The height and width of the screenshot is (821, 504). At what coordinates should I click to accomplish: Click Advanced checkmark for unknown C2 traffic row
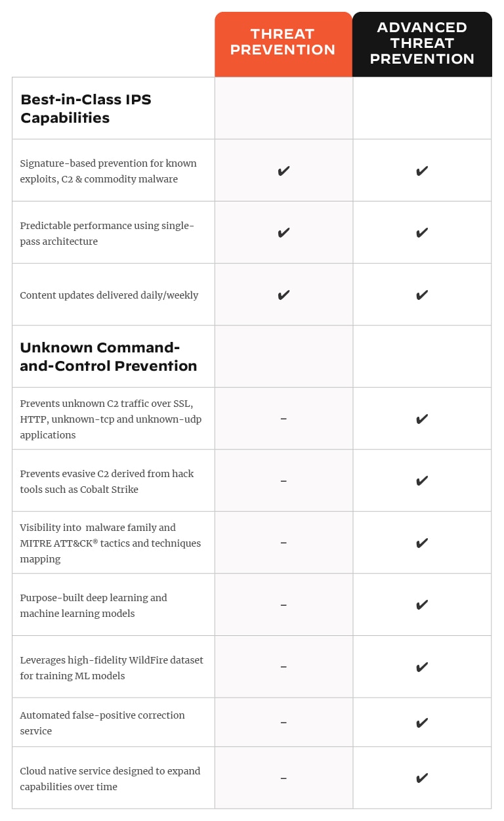(x=422, y=419)
